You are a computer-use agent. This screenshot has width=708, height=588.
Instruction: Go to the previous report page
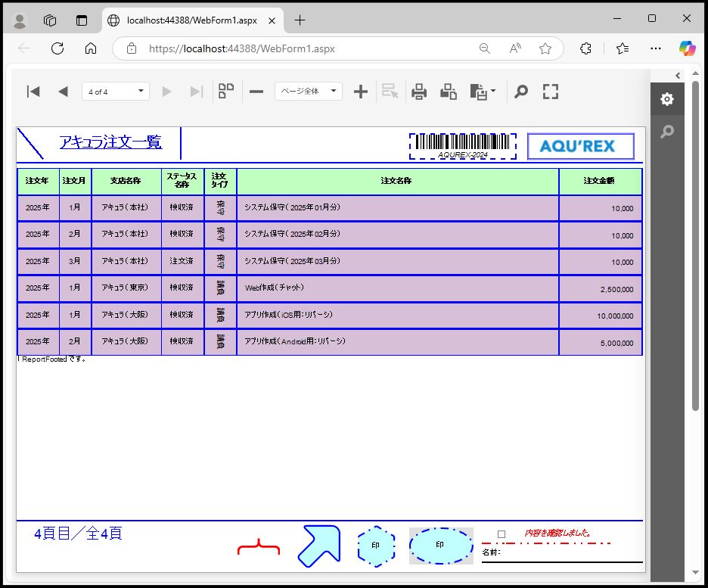[63, 92]
